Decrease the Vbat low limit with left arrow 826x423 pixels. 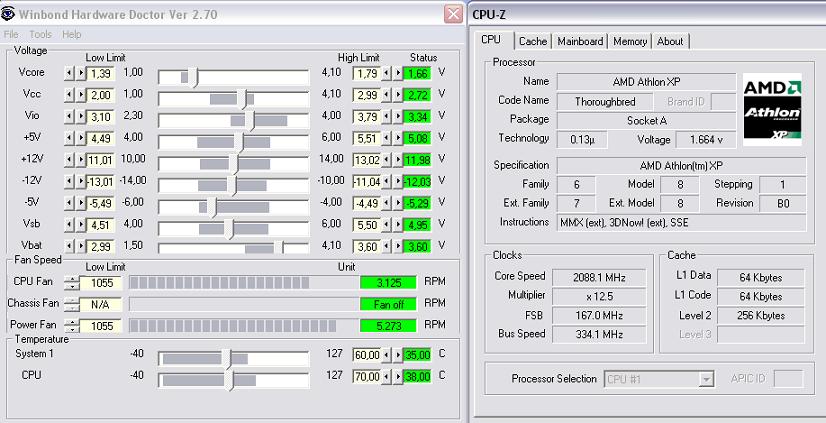69,247
